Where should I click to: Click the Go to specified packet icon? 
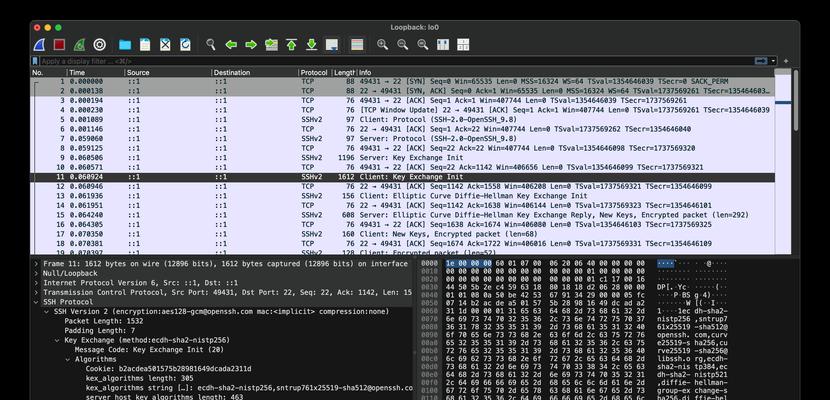(271, 45)
